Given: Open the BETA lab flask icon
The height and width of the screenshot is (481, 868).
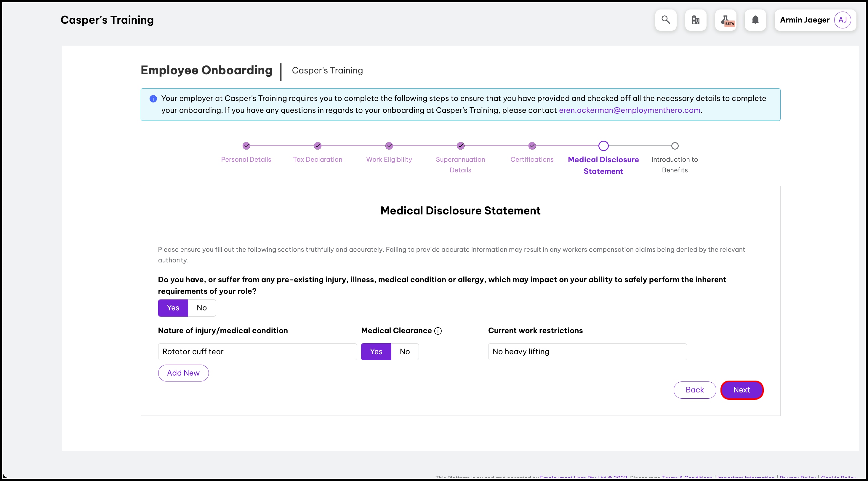Looking at the screenshot, I should (x=726, y=20).
